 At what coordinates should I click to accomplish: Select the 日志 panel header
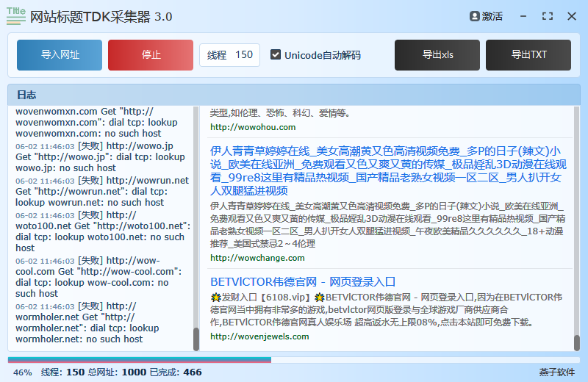(293, 95)
